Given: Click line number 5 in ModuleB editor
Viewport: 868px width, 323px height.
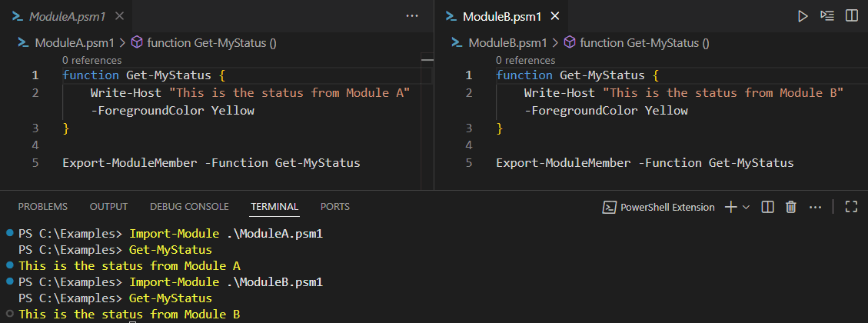Looking at the screenshot, I should coord(469,163).
